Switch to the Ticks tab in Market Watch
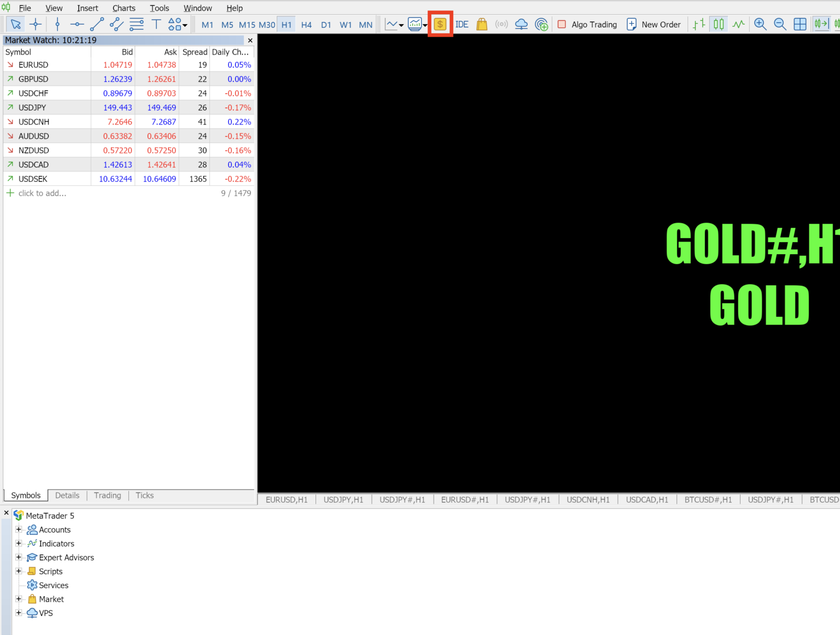The image size is (840, 635). pos(144,495)
